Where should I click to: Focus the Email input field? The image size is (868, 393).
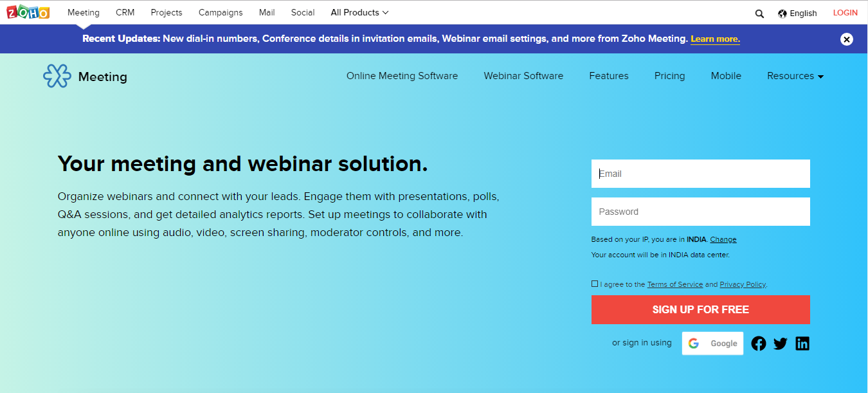tap(700, 174)
